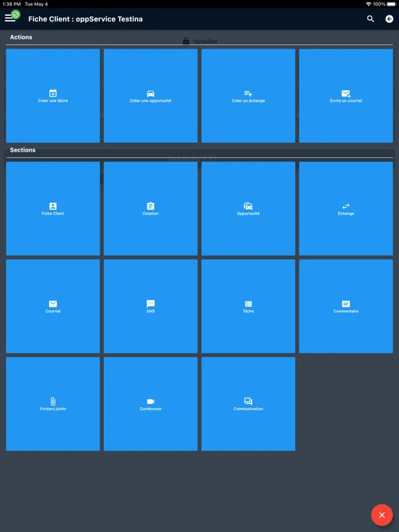Open the Écrire un courriel tile

tap(346, 96)
